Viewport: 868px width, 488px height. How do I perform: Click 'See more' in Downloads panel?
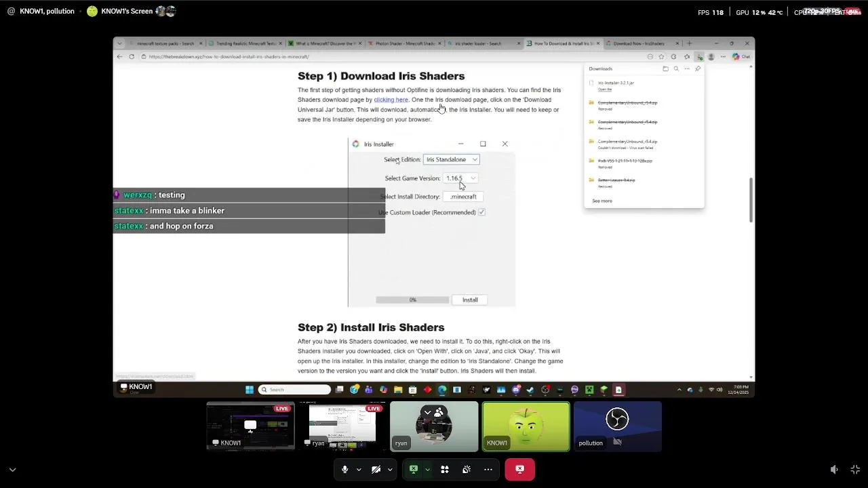(602, 201)
